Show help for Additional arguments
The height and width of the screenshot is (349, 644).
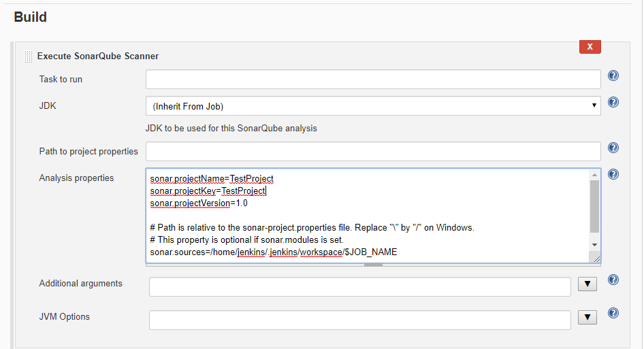point(613,280)
